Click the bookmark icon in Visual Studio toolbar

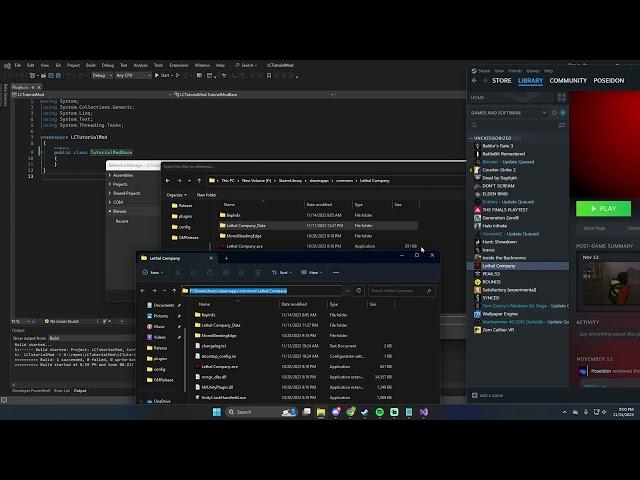(x=269, y=76)
